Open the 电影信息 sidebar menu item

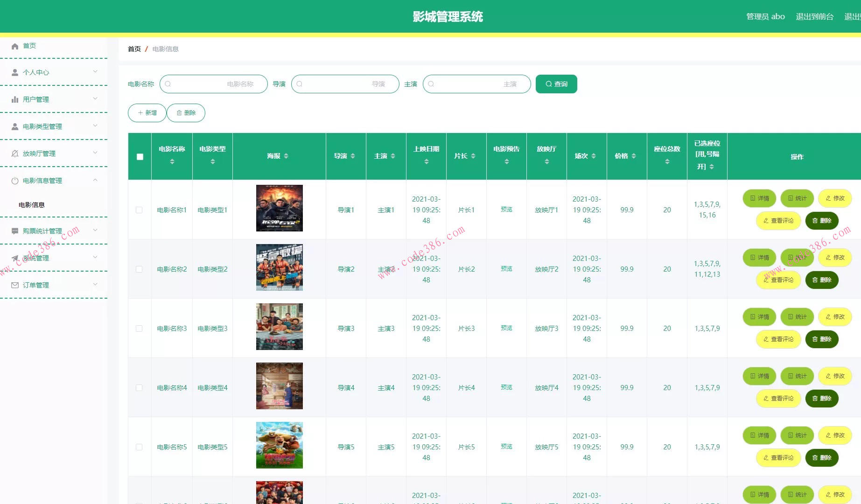click(x=31, y=204)
